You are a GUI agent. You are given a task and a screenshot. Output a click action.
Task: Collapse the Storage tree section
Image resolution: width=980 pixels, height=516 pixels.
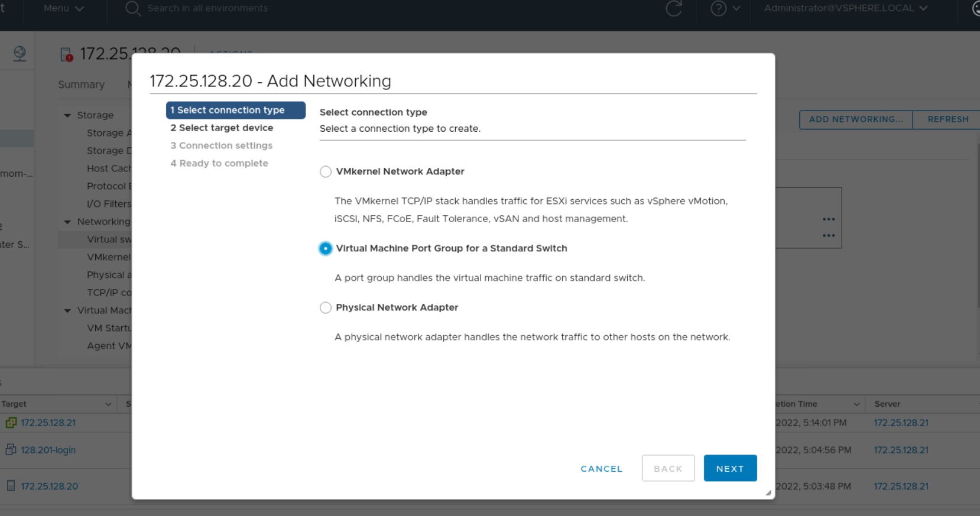[67, 116]
